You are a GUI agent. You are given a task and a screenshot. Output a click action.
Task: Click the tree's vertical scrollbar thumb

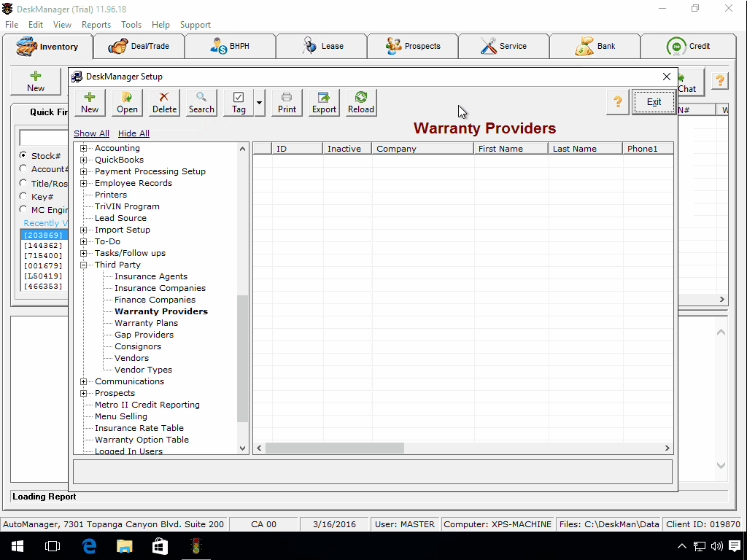click(x=242, y=359)
